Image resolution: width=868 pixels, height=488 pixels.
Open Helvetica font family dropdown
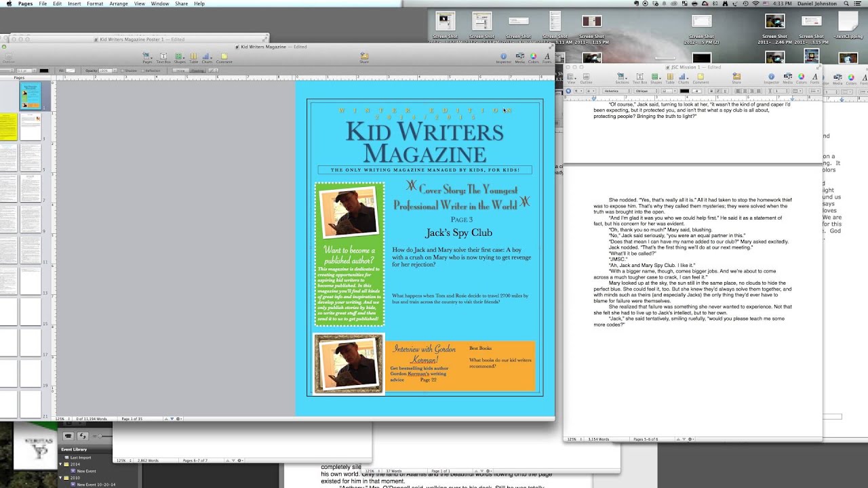click(617, 91)
